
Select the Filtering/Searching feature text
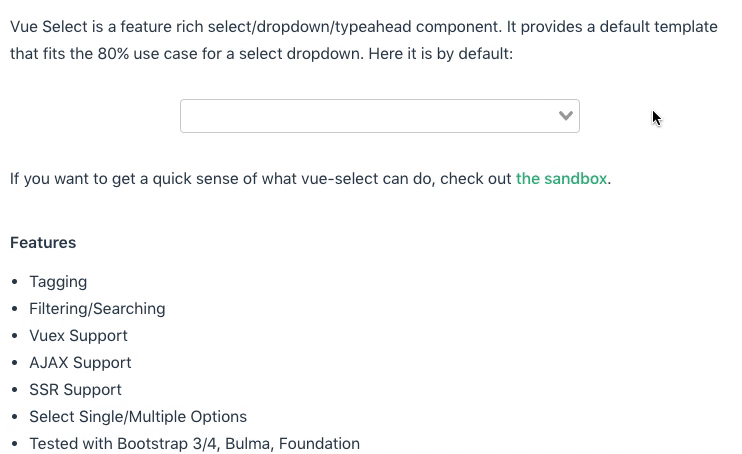click(x=97, y=309)
